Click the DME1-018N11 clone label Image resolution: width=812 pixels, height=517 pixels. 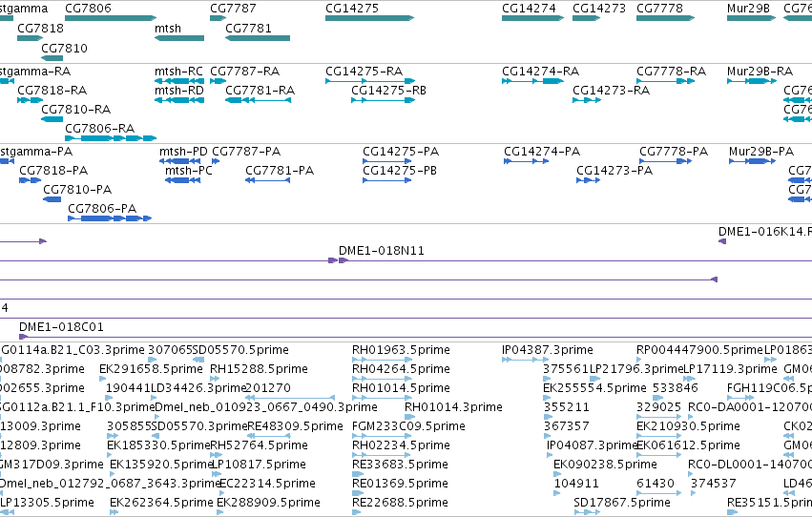[x=381, y=251]
